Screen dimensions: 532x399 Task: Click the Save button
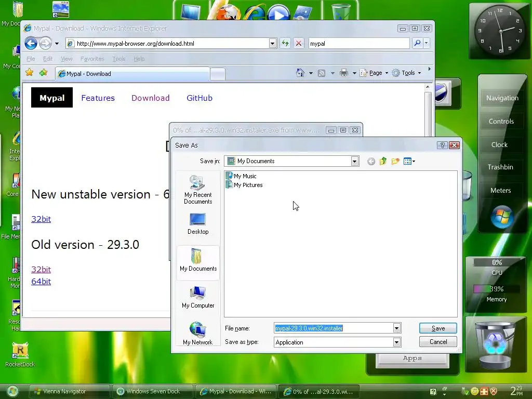click(x=438, y=328)
